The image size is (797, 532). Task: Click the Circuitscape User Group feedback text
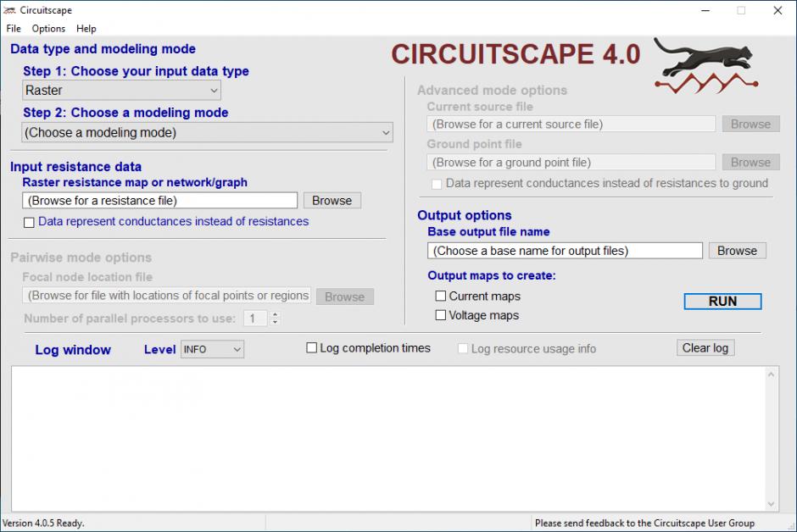pos(644,524)
